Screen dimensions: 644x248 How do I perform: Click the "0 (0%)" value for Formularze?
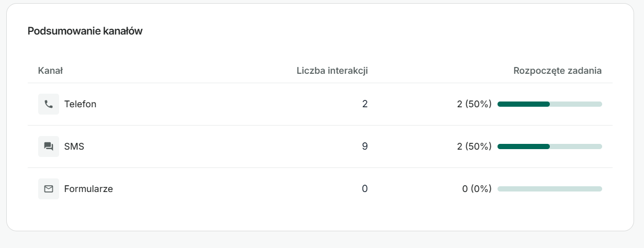coord(477,189)
